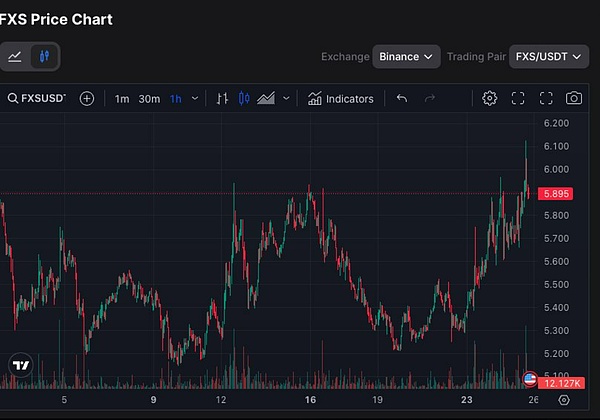Select the 30m timeframe
Image resolution: width=600 pixels, height=420 pixels.
click(149, 98)
